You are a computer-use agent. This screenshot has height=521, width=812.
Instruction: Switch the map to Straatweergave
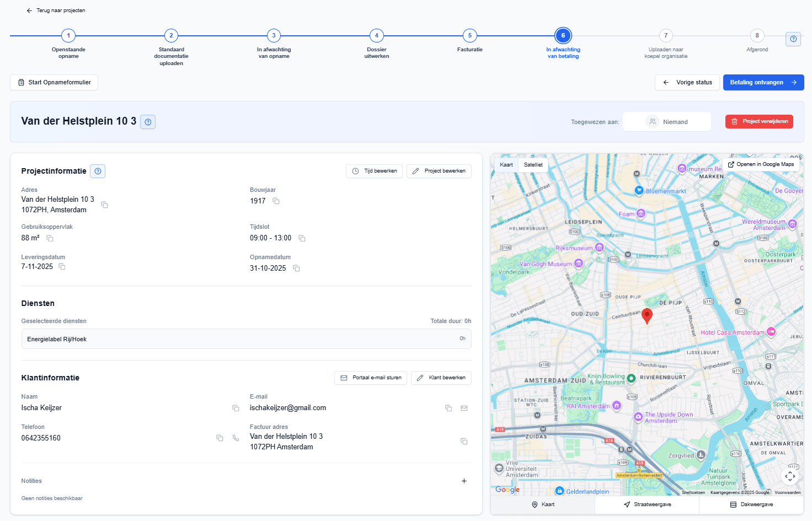[647, 504]
